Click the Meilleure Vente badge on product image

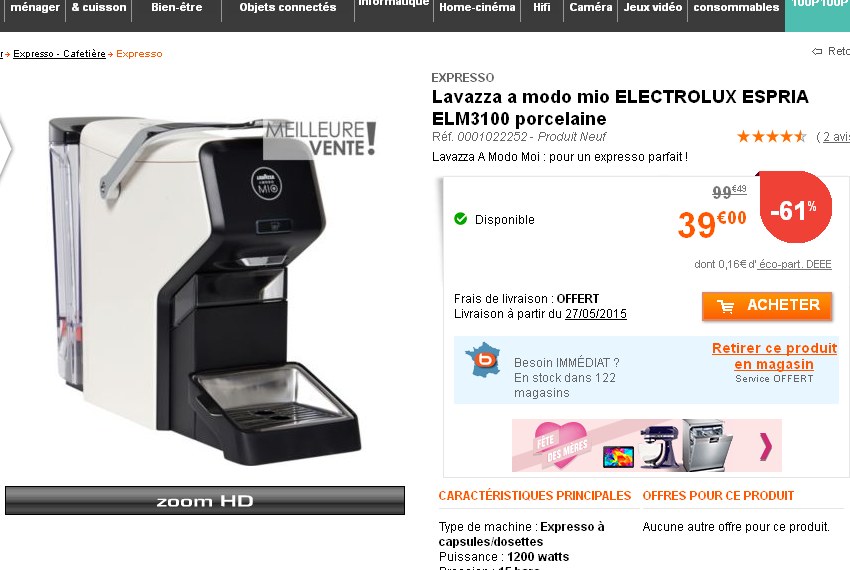coord(320,138)
